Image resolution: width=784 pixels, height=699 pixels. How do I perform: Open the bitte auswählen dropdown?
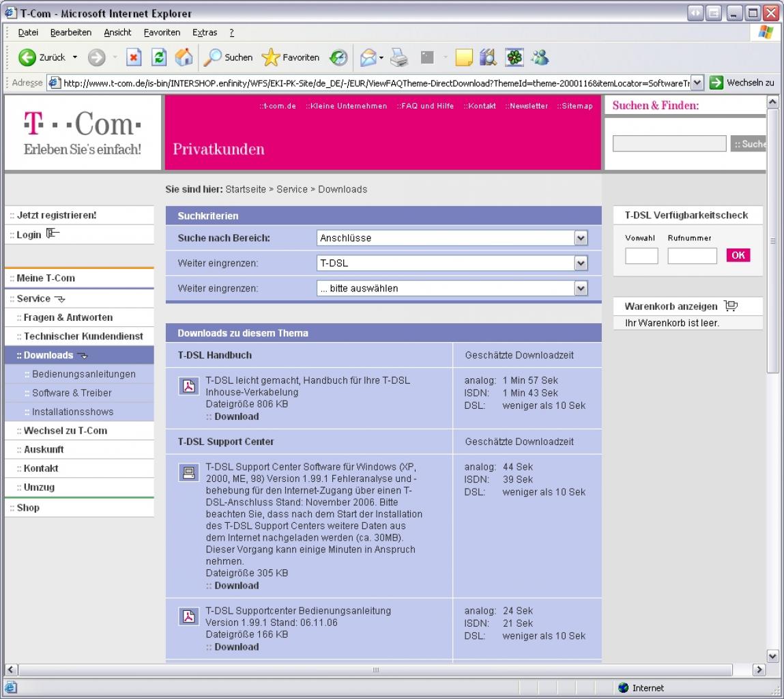[452, 288]
